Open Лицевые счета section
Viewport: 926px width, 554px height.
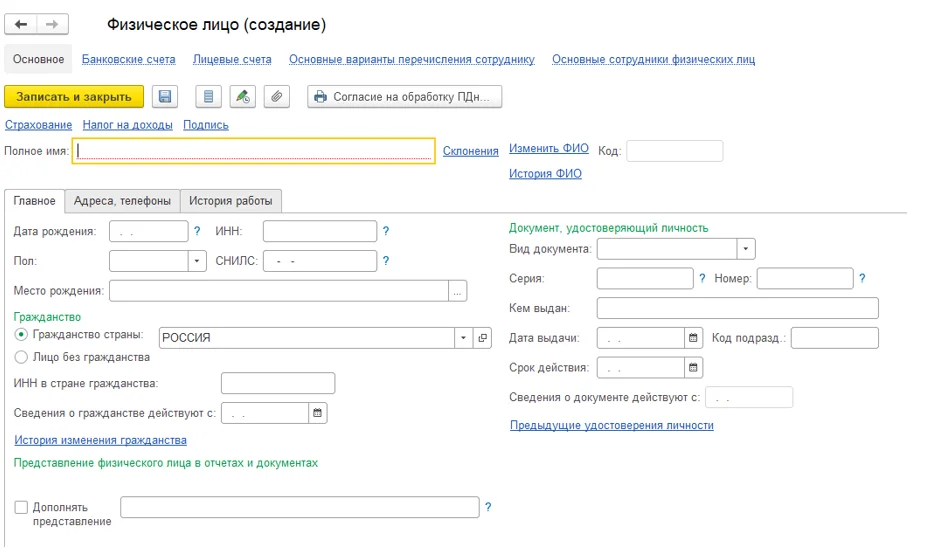tap(232, 59)
